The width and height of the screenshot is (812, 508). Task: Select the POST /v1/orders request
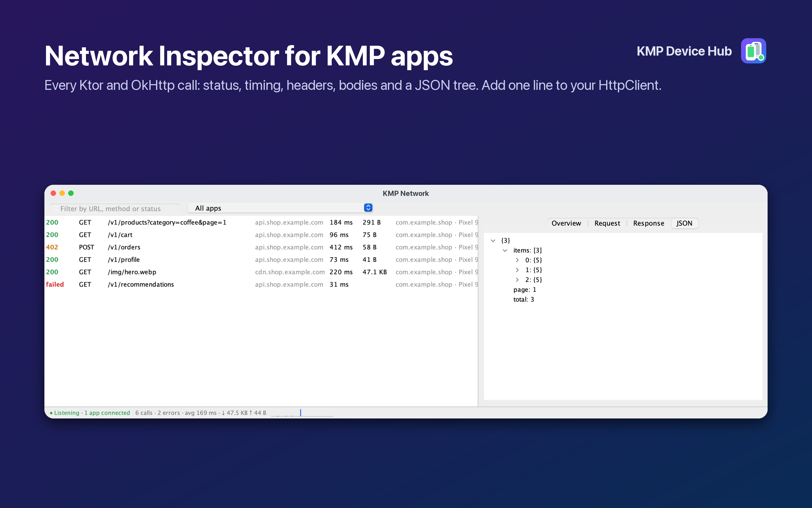[261, 247]
